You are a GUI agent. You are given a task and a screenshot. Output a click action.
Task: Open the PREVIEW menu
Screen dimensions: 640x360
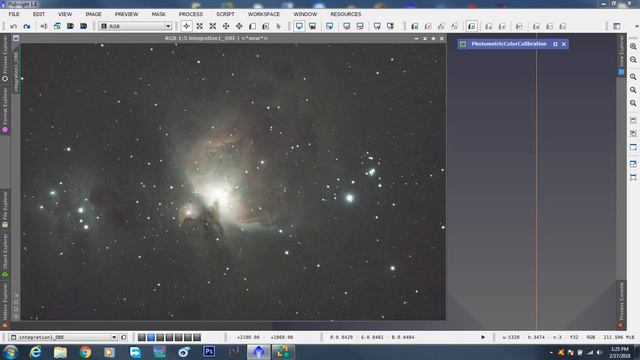[x=126, y=14]
